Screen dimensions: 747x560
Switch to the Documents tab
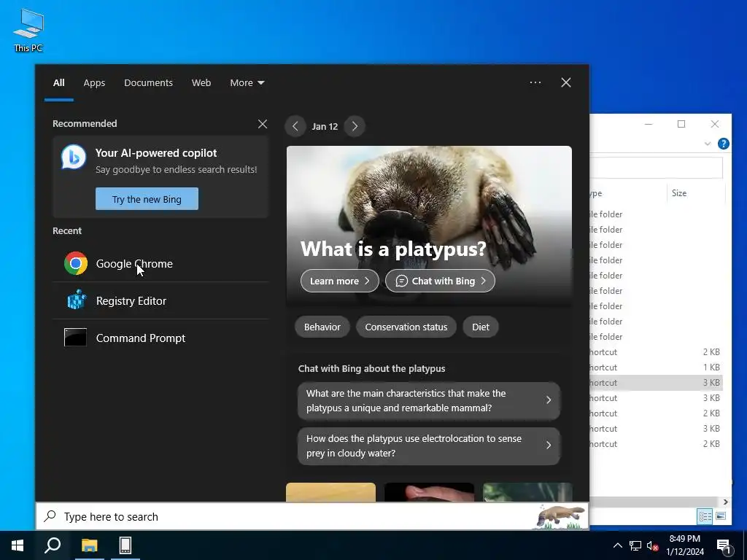[x=148, y=83]
